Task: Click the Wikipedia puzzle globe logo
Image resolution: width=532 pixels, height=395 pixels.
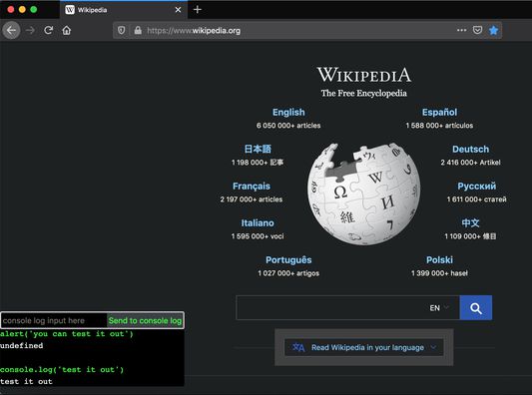Action: pyautogui.click(x=363, y=194)
